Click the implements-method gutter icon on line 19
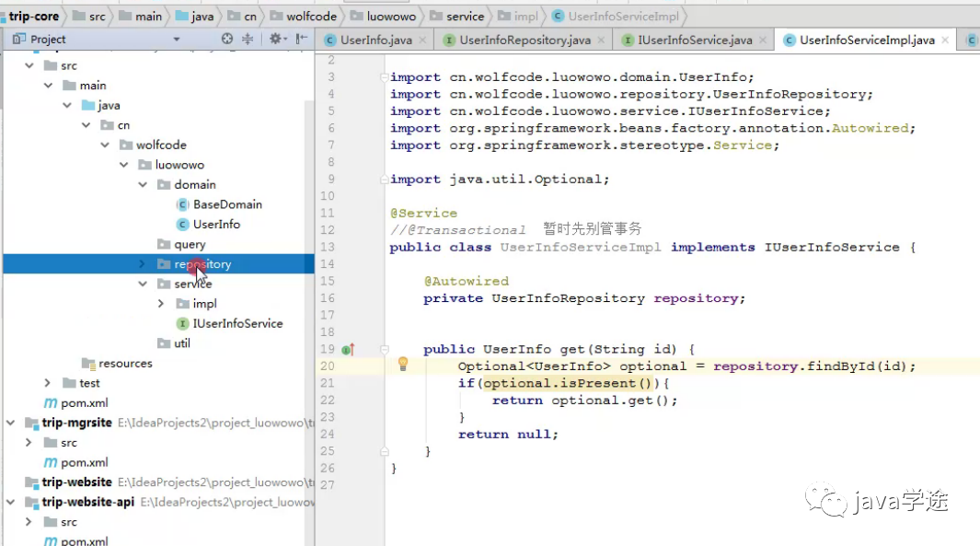980x546 pixels. (x=348, y=350)
